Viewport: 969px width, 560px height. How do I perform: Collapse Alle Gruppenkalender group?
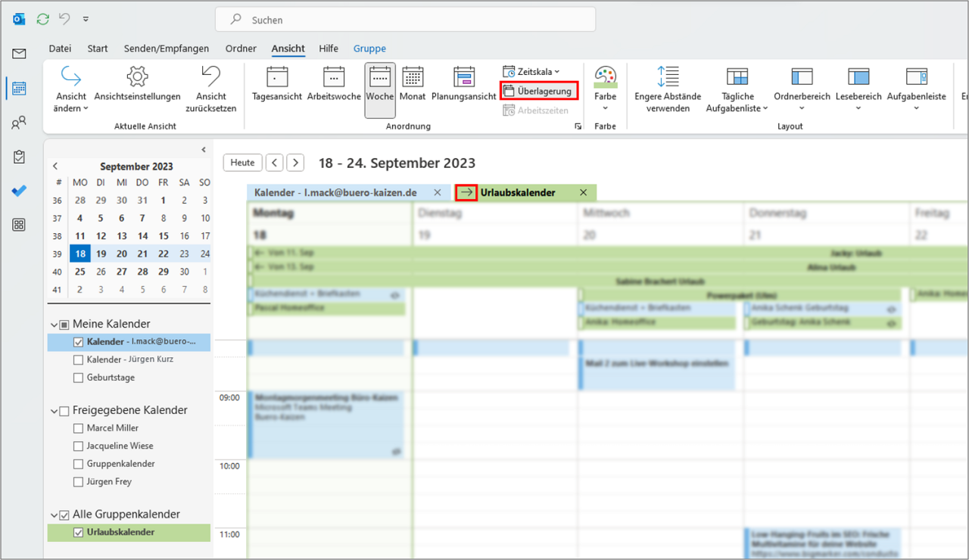click(x=55, y=515)
